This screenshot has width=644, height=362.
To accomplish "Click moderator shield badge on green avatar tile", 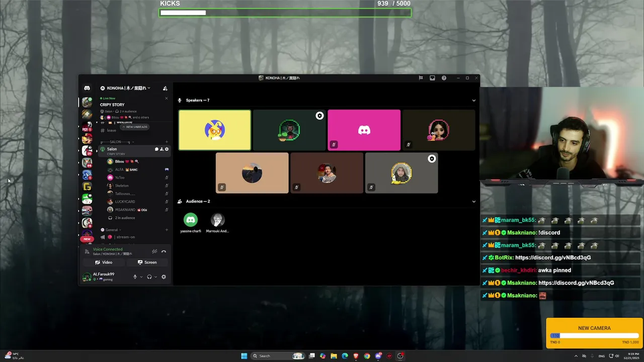I will 319,116.
